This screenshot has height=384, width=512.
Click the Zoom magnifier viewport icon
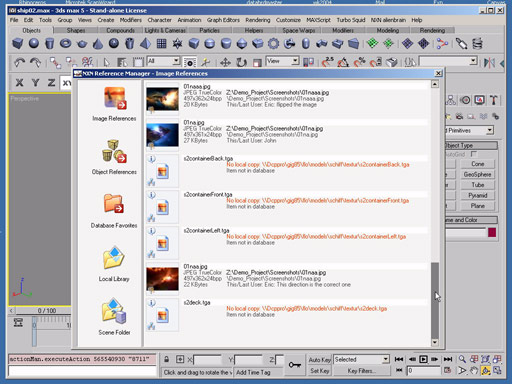point(462,359)
